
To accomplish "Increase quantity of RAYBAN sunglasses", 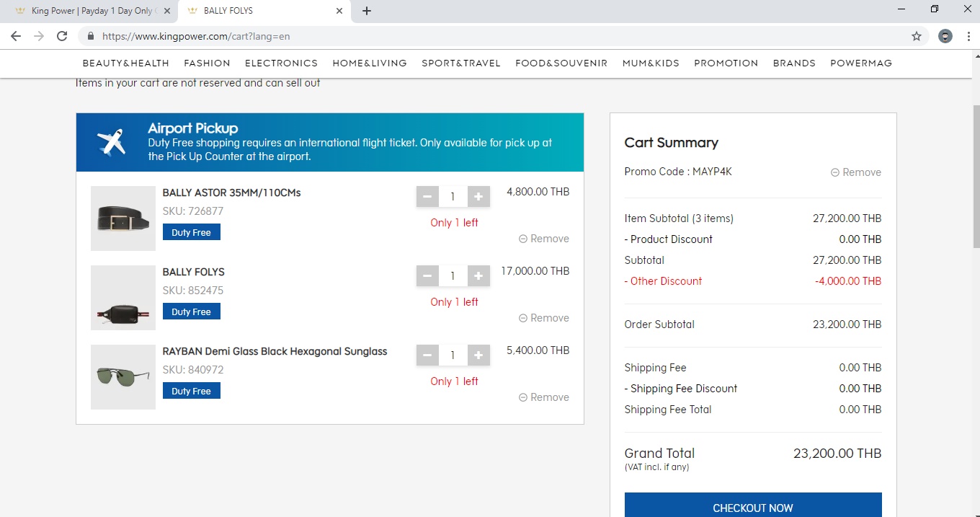I will 478,355.
